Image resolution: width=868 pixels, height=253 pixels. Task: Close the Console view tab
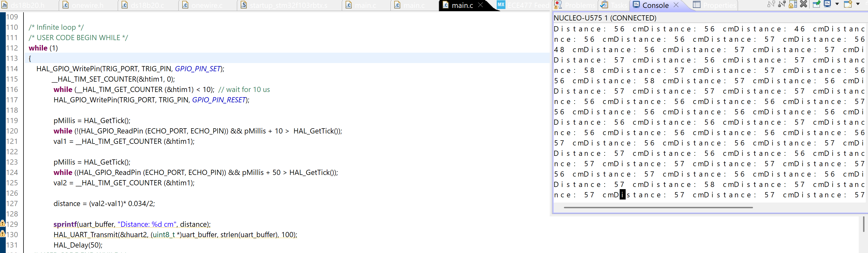676,5
